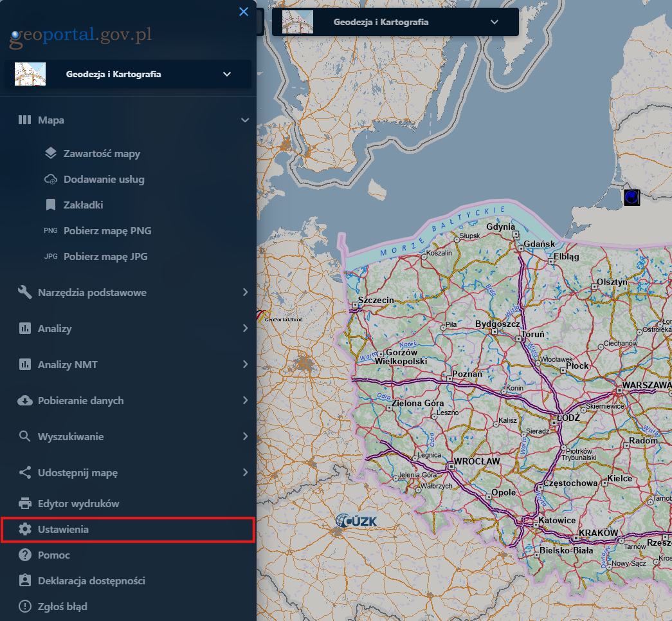Click Zgłoś błąd to report an error
The height and width of the screenshot is (621, 672).
[62, 607]
